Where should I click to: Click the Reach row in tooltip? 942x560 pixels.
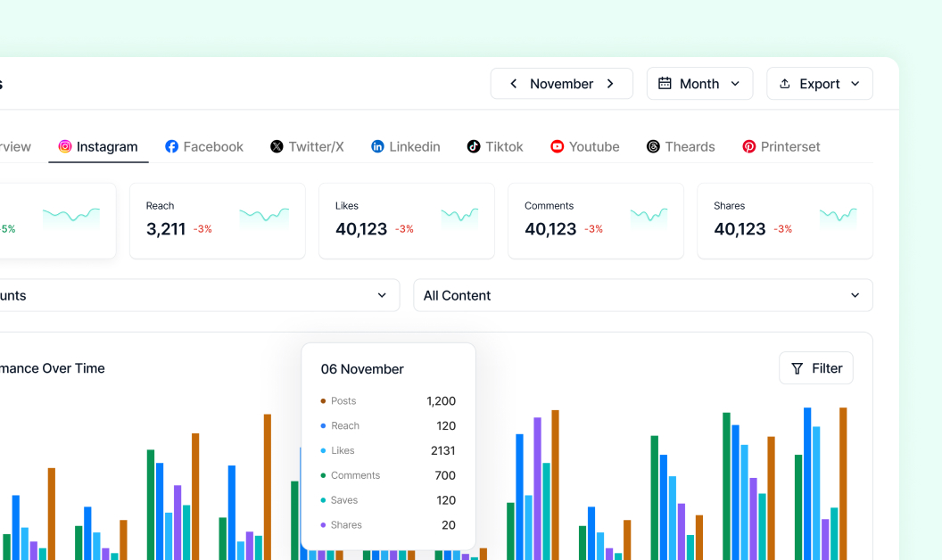[x=388, y=425]
